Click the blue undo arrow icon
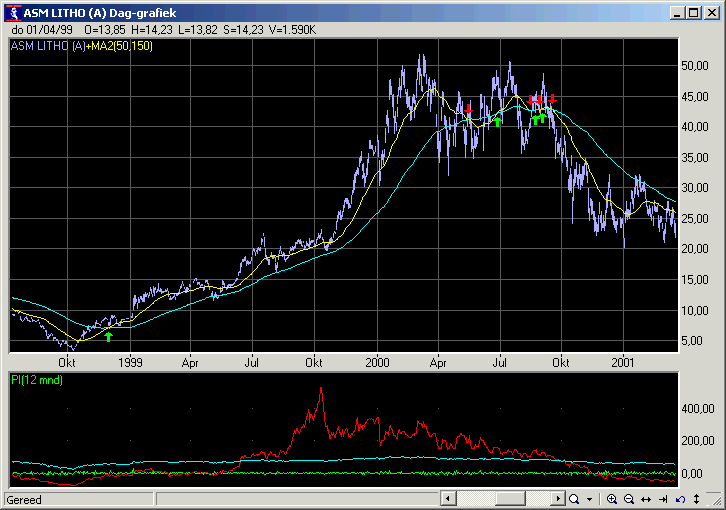This screenshot has width=726, height=510. click(680, 499)
